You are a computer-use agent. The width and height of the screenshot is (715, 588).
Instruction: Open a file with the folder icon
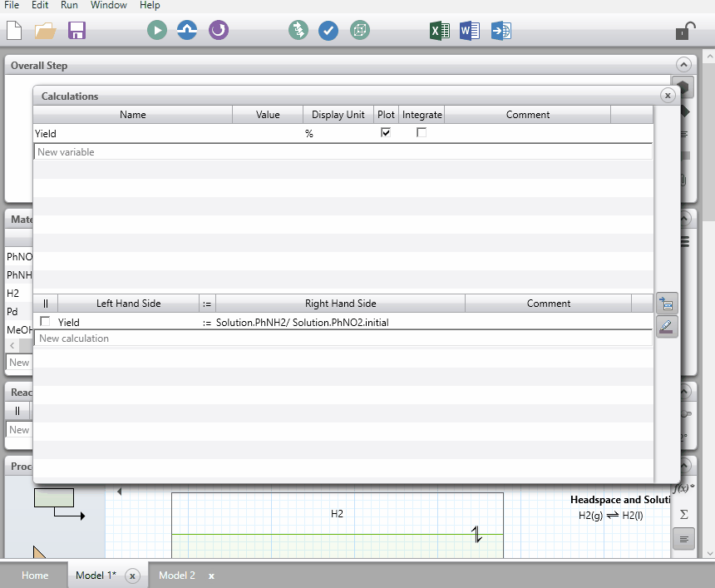45,31
